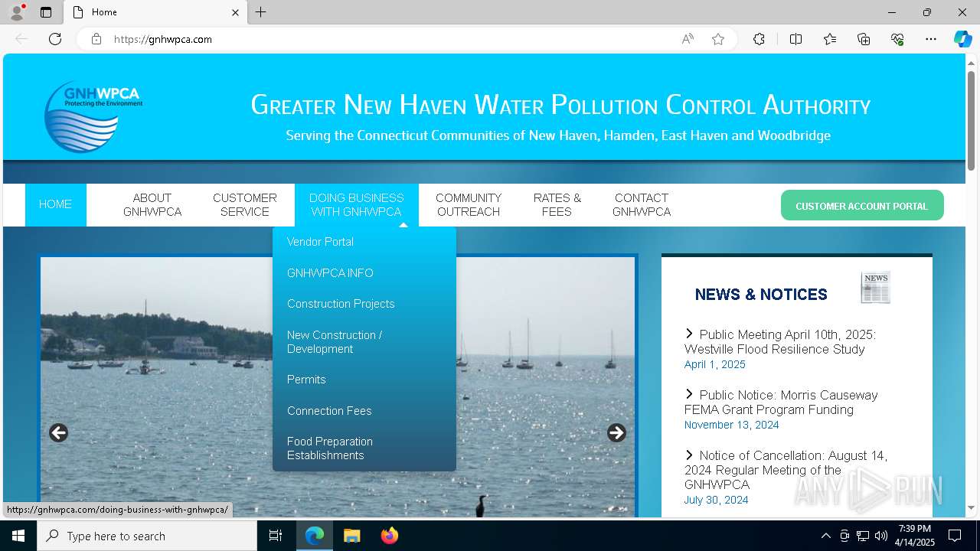Go to previous slide arrow
980x551 pixels.
click(58, 433)
